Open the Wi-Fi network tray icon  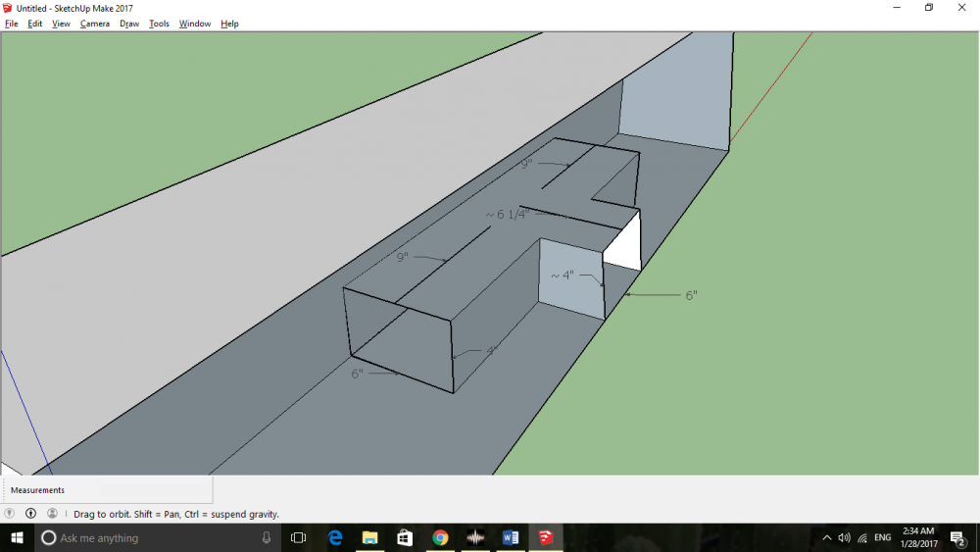tap(862, 537)
